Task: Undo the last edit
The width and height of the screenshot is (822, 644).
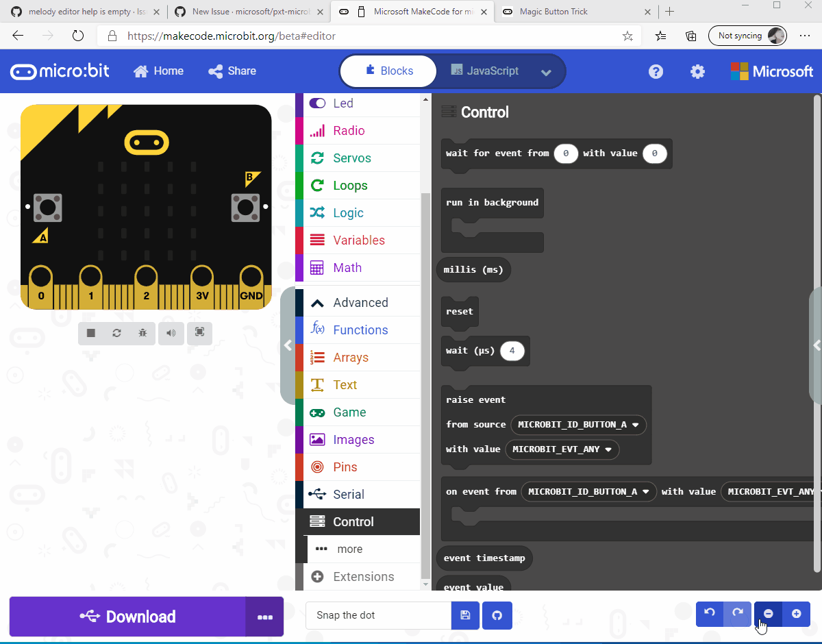Action: click(710, 614)
